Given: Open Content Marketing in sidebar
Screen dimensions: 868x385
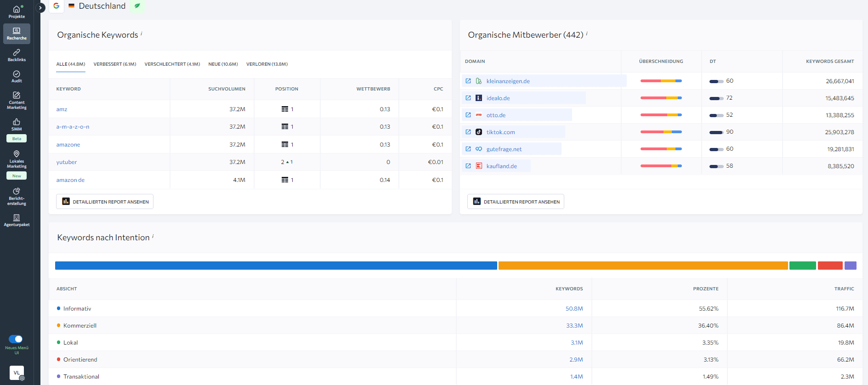Looking at the screenshot, I should 17,101.
